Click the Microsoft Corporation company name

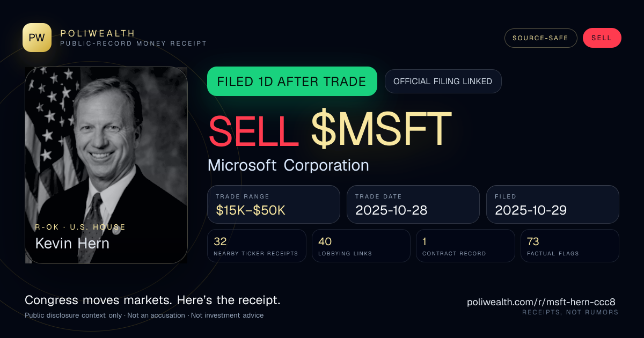[288, 165]
